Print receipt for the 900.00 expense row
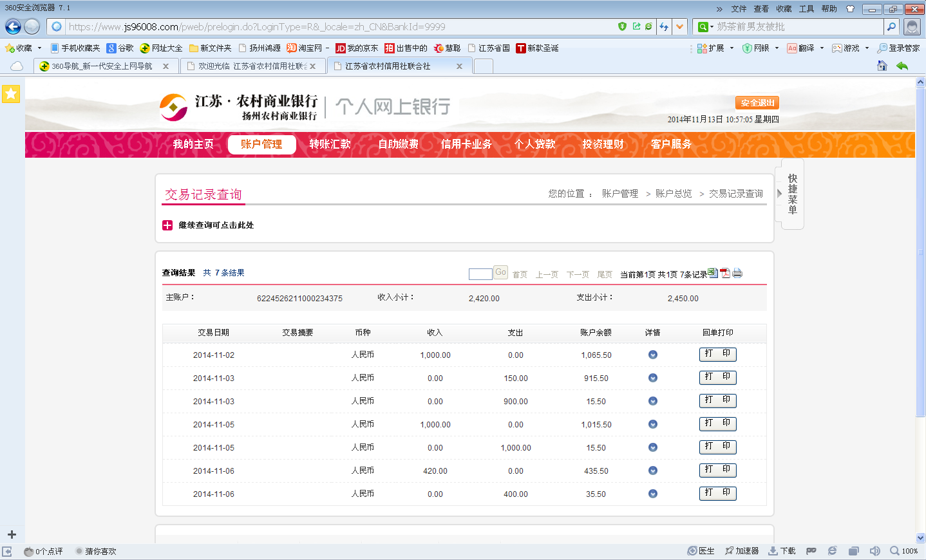 click(x=717, y=400)
